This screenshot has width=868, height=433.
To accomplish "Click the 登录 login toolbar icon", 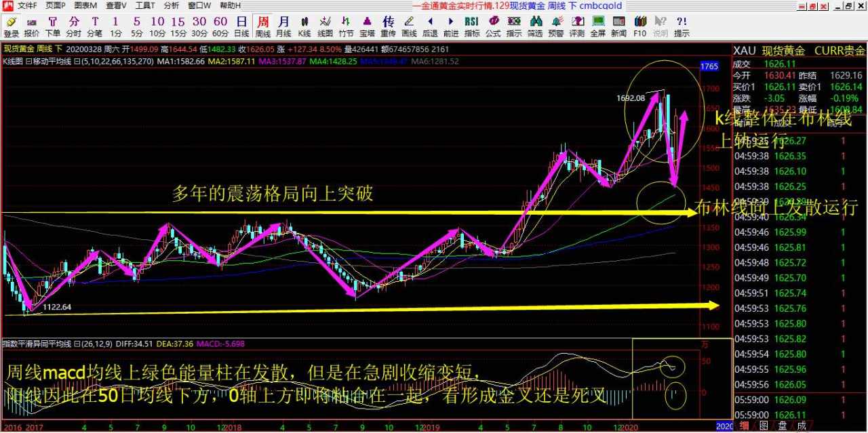I will click(x=11, y=26).
